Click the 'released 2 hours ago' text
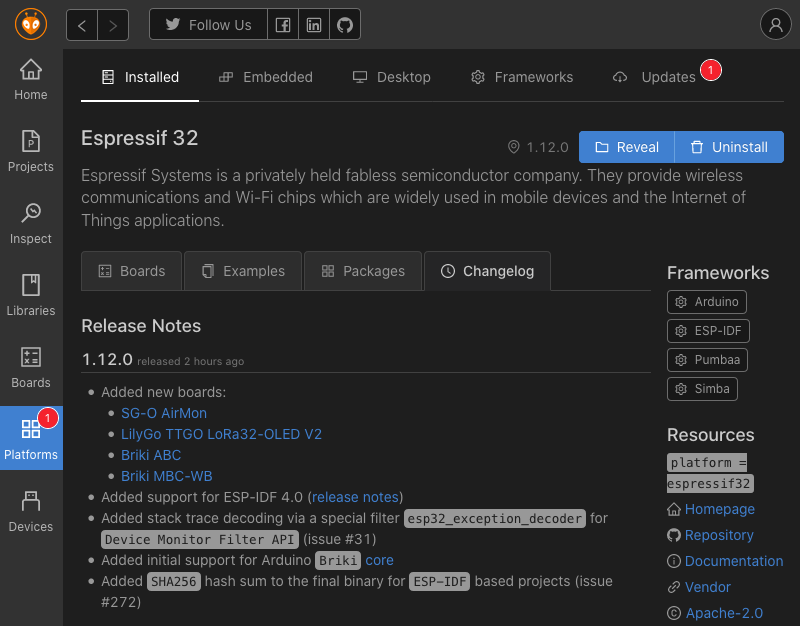 (190, 361)
